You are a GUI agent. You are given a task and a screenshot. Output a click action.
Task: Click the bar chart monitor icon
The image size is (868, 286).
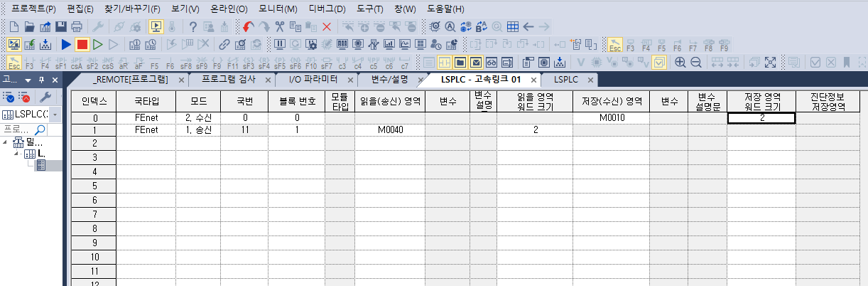tap(389, 44)
